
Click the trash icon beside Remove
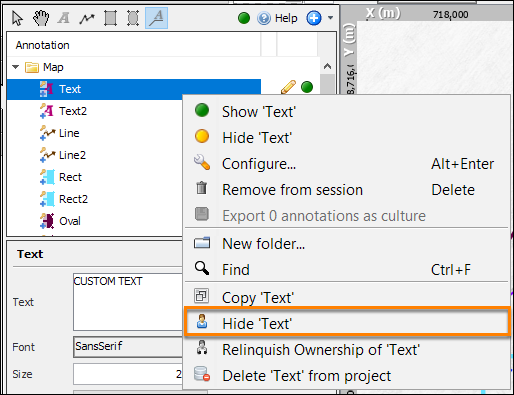click(x=202, y=188)
